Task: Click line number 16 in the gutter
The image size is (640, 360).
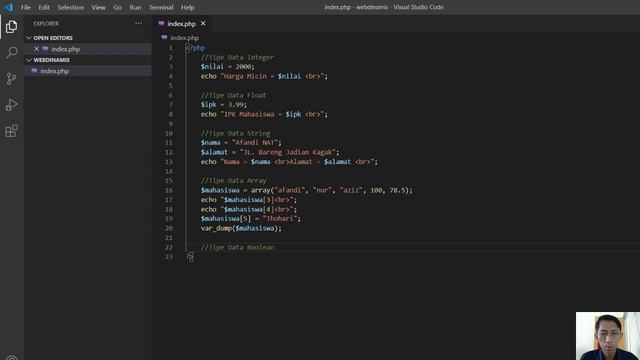Action: click(x=169, y=190)
